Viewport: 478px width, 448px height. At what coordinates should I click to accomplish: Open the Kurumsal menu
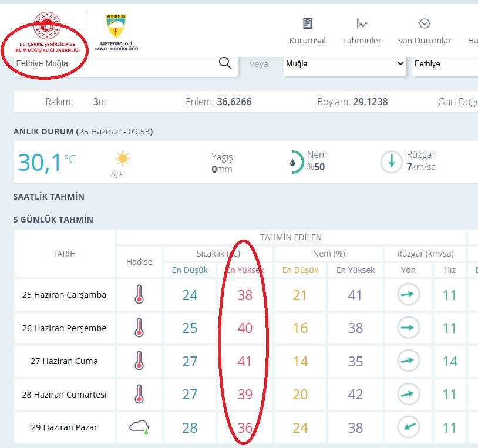[308, 32]
